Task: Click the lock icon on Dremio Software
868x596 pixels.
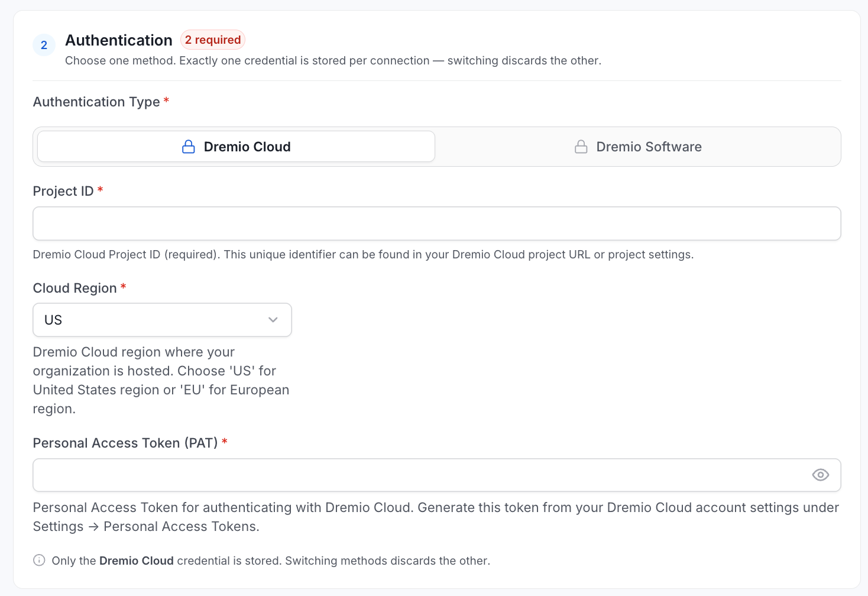Action: pos(581,147)
